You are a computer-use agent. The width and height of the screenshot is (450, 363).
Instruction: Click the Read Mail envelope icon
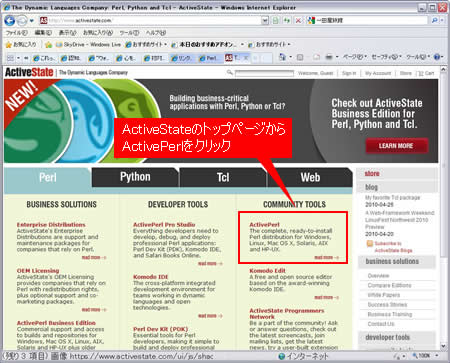pyautogui.click(x=316, y=58)
